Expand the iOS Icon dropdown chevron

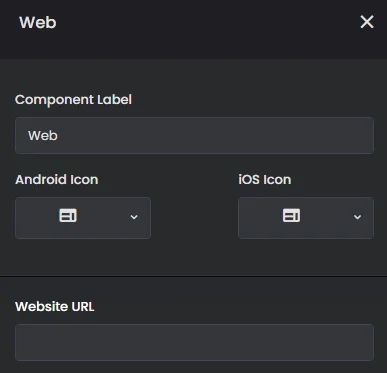[357, 217]
